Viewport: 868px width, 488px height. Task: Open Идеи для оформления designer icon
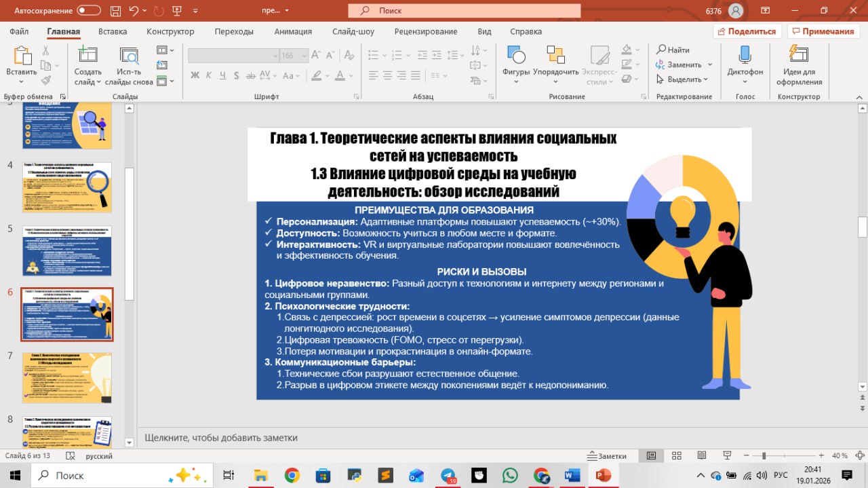pyautogui.click(x=799, y=55)
